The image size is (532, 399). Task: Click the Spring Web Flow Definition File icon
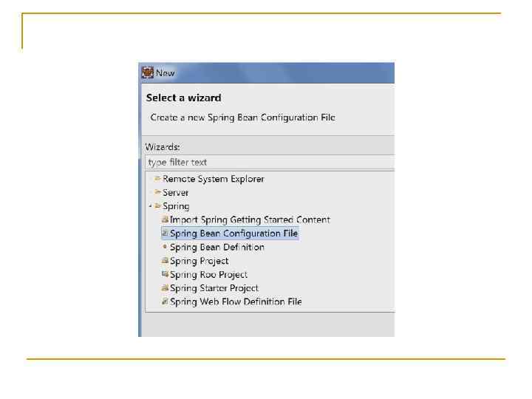click(x=166, y=301)
